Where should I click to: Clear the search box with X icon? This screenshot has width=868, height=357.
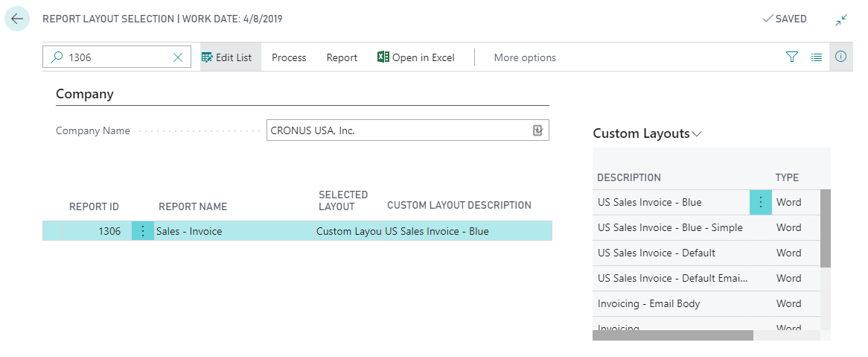(178, 57)
